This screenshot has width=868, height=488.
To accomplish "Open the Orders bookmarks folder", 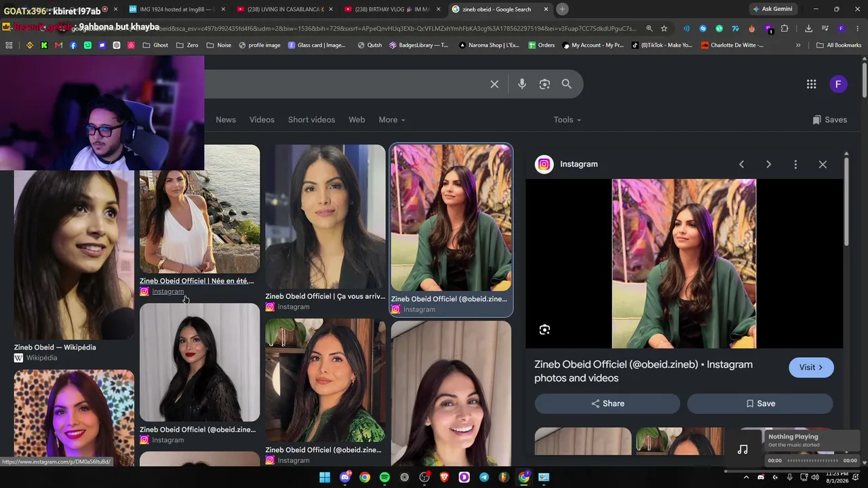I will coord(541,45).
